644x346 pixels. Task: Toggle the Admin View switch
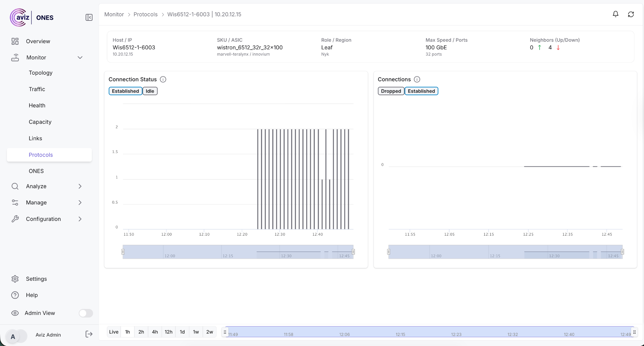click(x=86, y=313)
